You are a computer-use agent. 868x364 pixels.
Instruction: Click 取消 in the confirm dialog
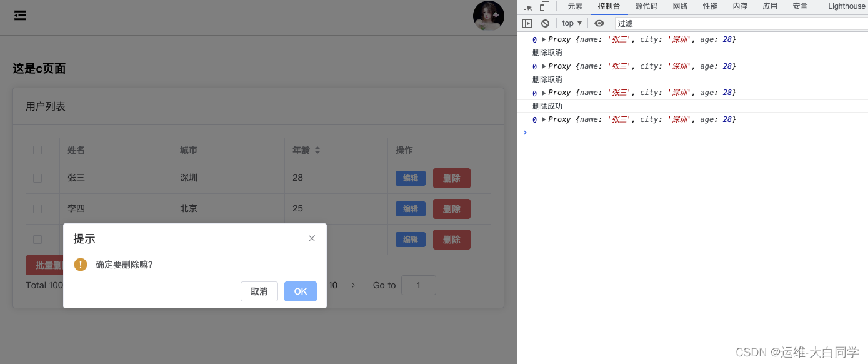tap(259, 291)
